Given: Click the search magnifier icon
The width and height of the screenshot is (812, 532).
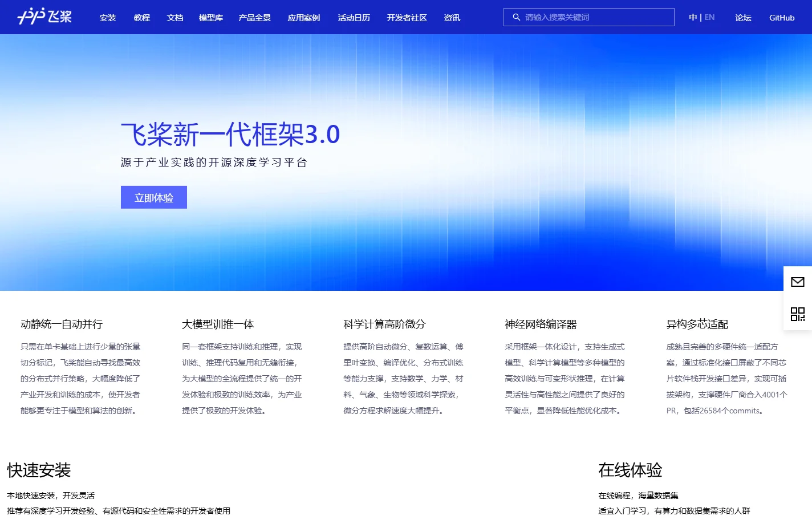Looking at the screenshot, I should pos(516,17).
